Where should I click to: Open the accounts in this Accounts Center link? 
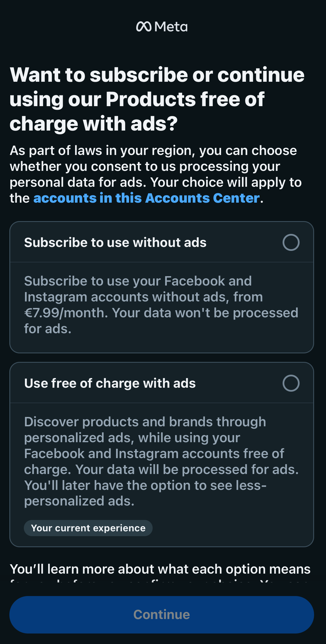[x=146, y=198]
